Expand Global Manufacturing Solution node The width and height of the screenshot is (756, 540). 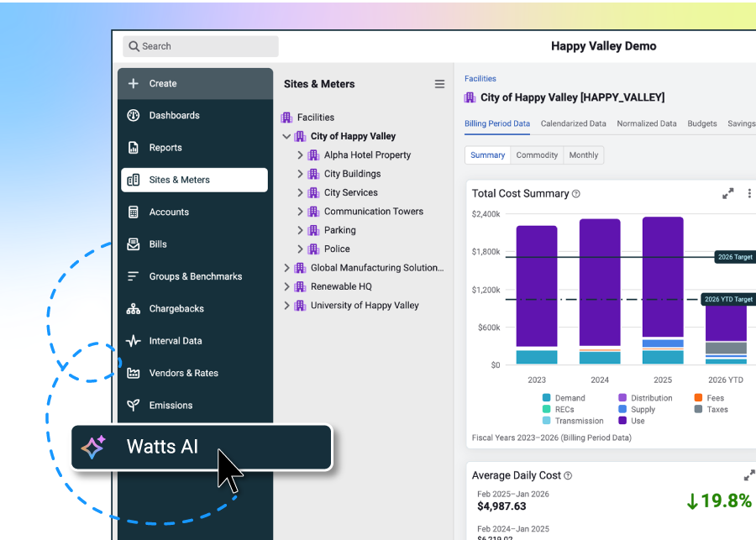pos(286,268)
